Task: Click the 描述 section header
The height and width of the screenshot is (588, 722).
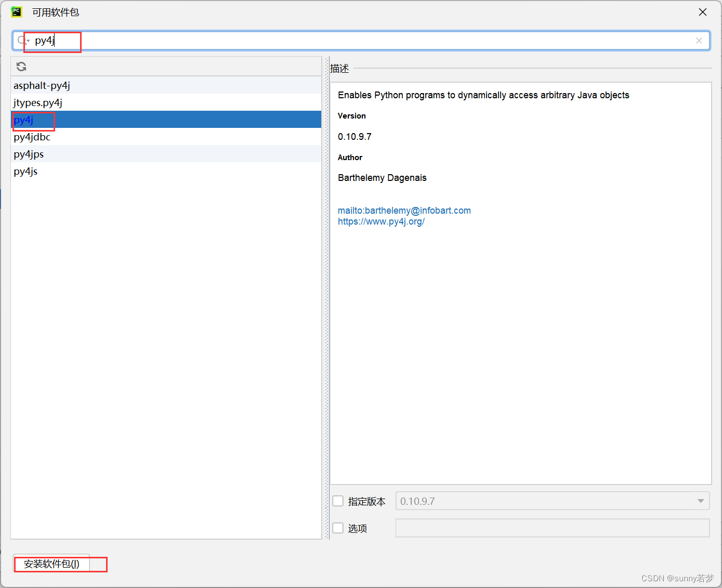Action: [x=339, y=69]
